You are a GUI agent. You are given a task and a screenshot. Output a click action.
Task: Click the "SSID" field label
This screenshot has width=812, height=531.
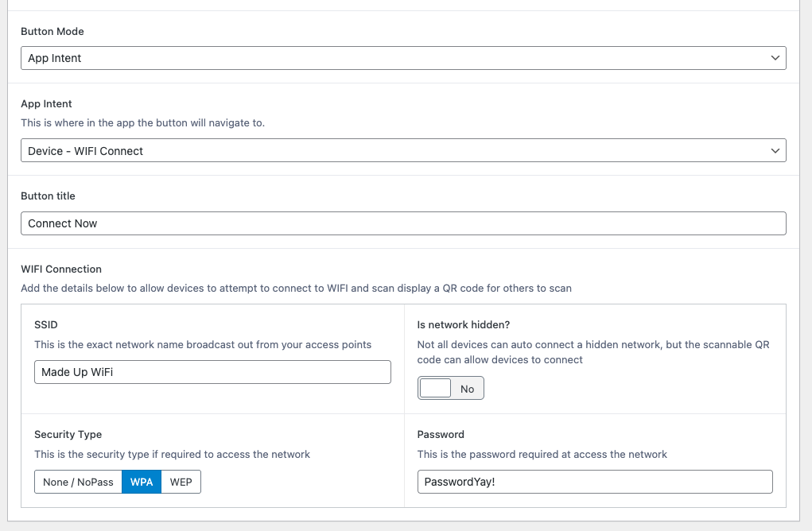[x=45, y=324]
